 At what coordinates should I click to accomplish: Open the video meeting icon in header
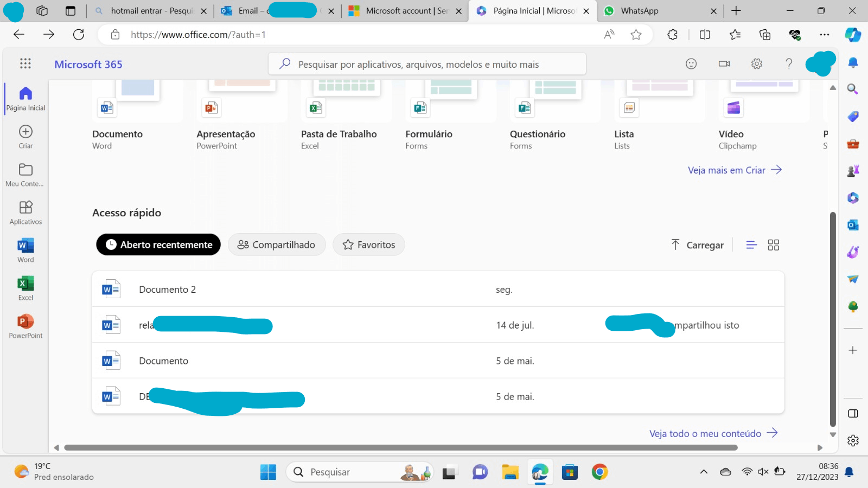coord(724,64)
